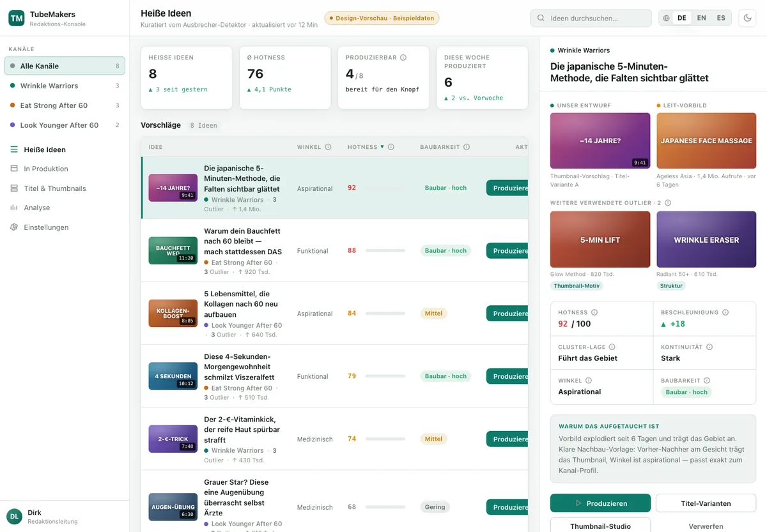Click the TM TubeMakers logo
767x532 pixels.
(17, 19)
